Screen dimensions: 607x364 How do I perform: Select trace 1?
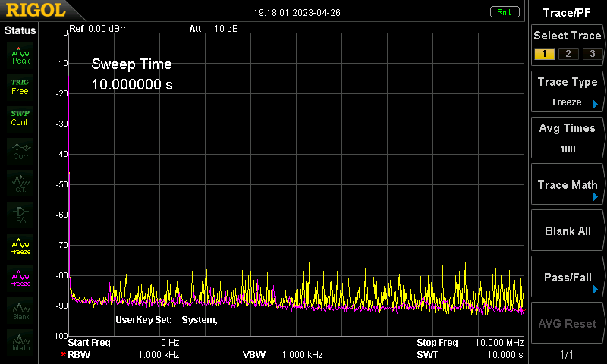544,54
